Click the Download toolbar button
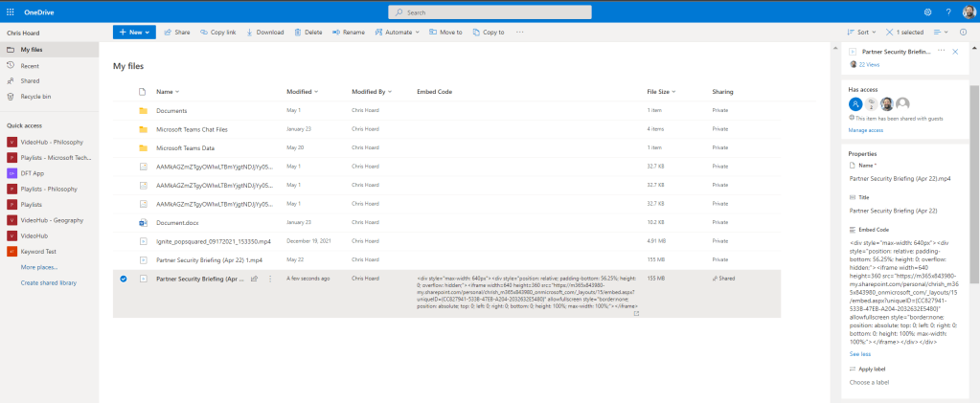Screen dimensions: 980x403 click(x=265, y=32)
